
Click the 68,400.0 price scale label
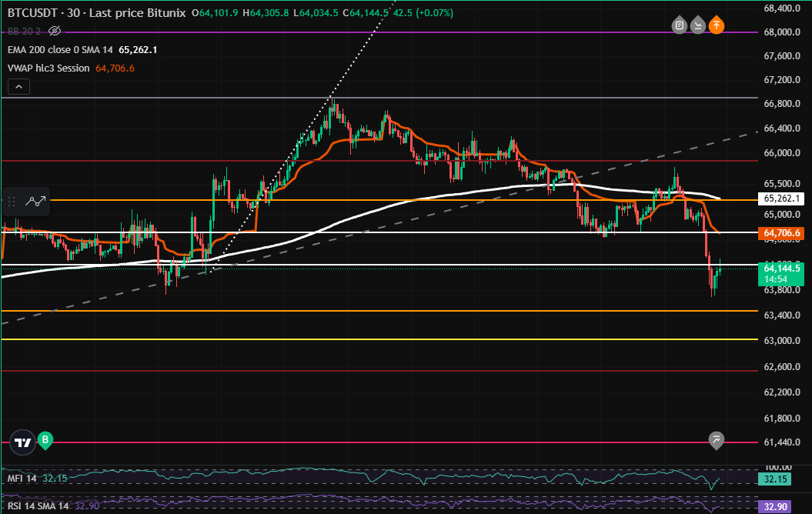pos(782,8)
